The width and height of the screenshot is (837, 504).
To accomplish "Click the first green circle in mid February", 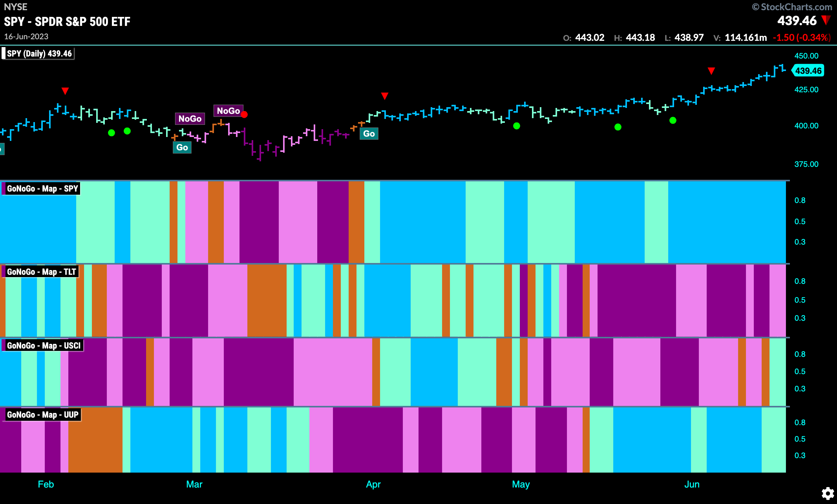I will [111, 133].
